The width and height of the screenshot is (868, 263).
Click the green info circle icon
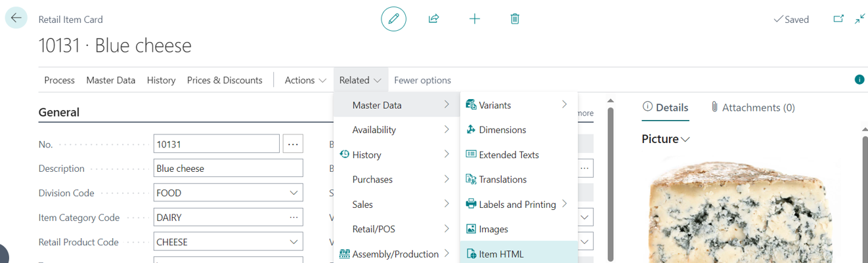point(859,80)
